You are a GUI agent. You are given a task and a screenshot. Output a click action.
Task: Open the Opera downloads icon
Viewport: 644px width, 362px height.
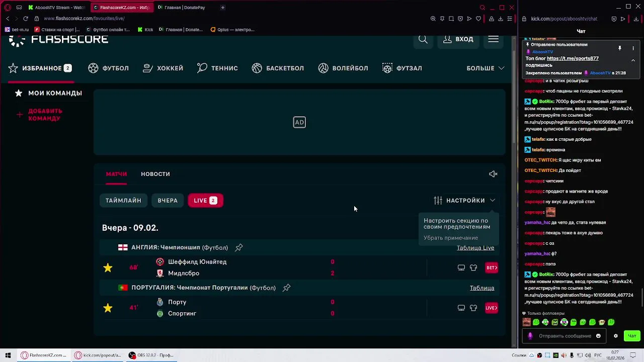coord(501,19)
